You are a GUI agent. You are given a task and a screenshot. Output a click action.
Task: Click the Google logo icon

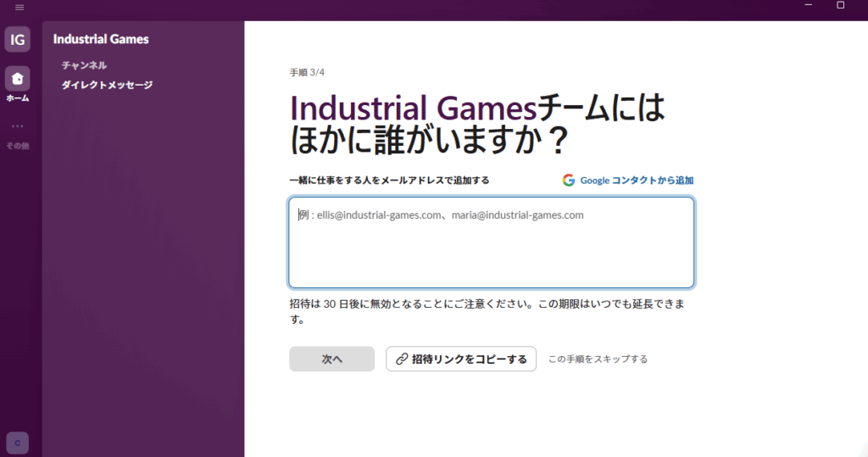[569, 181]
